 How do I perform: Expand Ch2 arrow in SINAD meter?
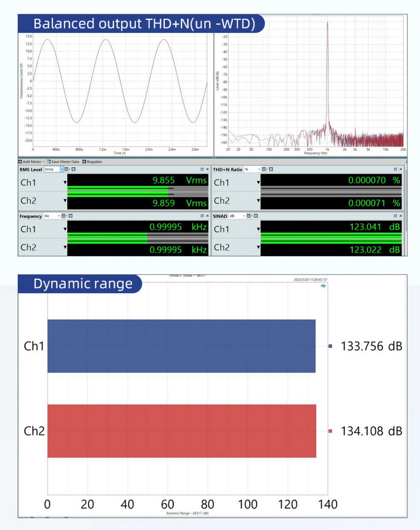(x=258, y=247)
